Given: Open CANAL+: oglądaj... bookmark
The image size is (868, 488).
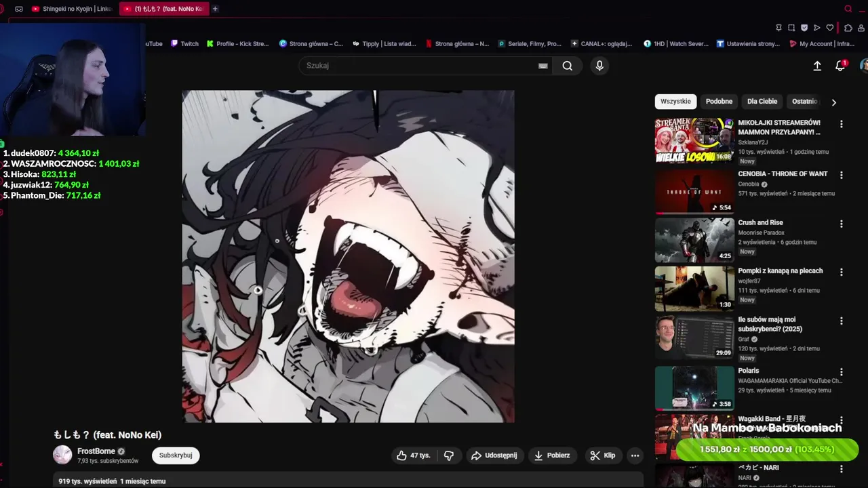Looking at the screenshot, I should 601,44.
